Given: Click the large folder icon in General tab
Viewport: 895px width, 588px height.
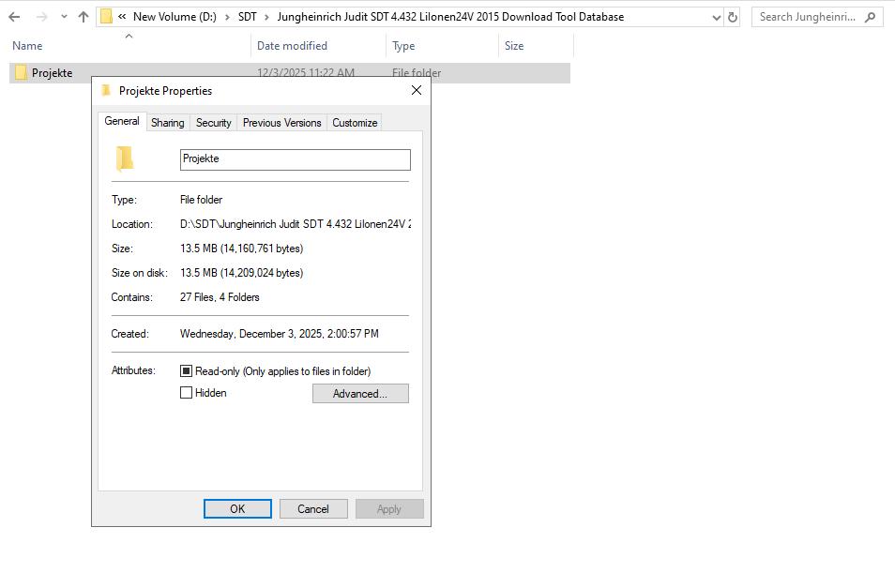Looking at the screenshot, I should [125, 158].
